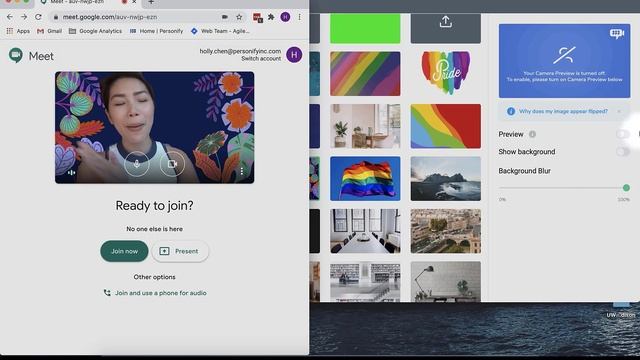
Task: Open the Gmail bookmark
Action: tap(49, 31)
